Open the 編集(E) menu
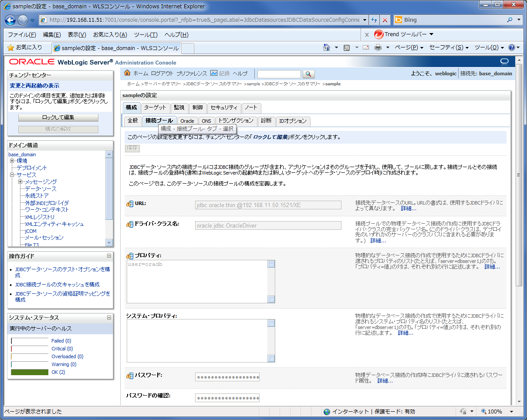The image size is (527, 420). coord(52,35)
